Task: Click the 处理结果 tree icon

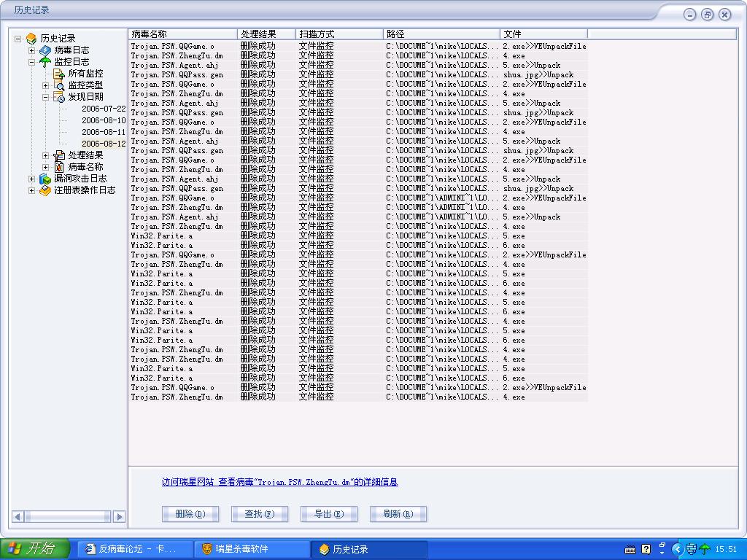Action: 59,155
